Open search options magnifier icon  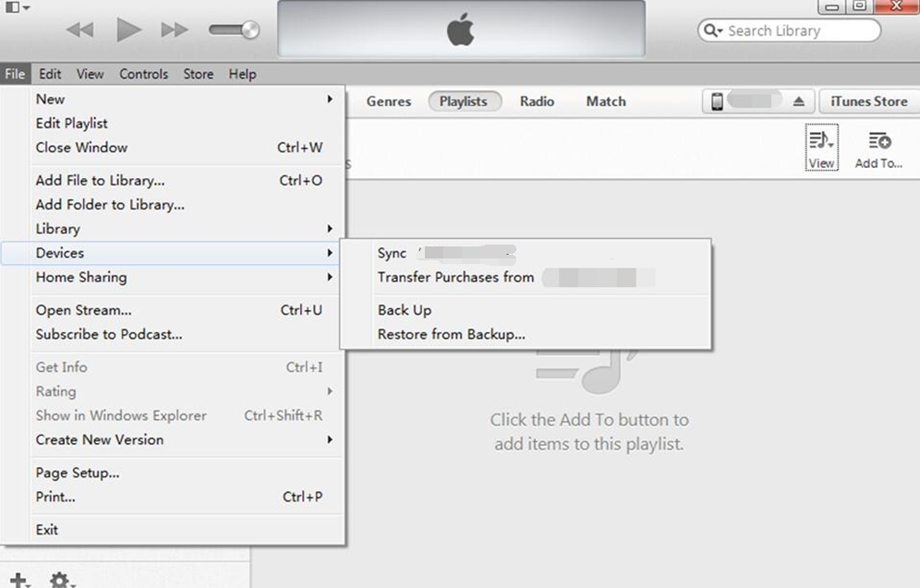(x=712, y=30)
